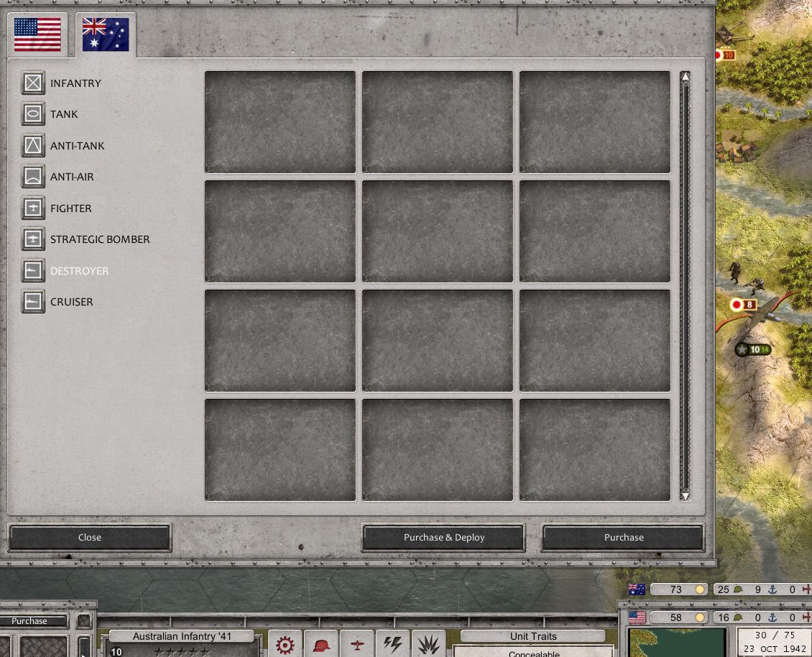Click Australia's land command points value 25
812x657 pixels.
click(x=724, y=589)
